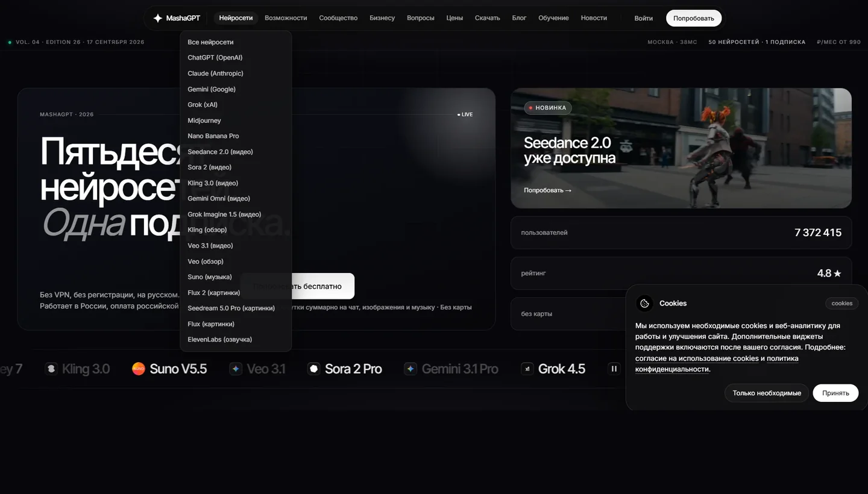Image resolution: width=868 pixels, height=494 pixels.
Task: Choose Suno (музыка) from the dropdown
Action: tap(236, 277)
